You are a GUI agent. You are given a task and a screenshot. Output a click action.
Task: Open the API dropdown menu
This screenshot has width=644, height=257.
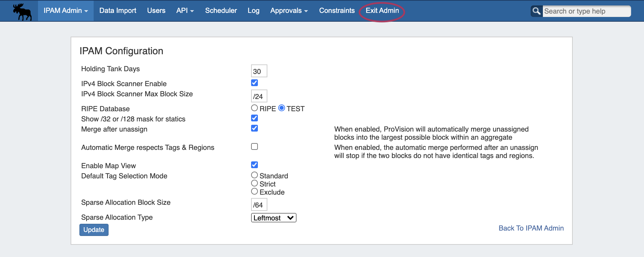(x=185, y=11)
